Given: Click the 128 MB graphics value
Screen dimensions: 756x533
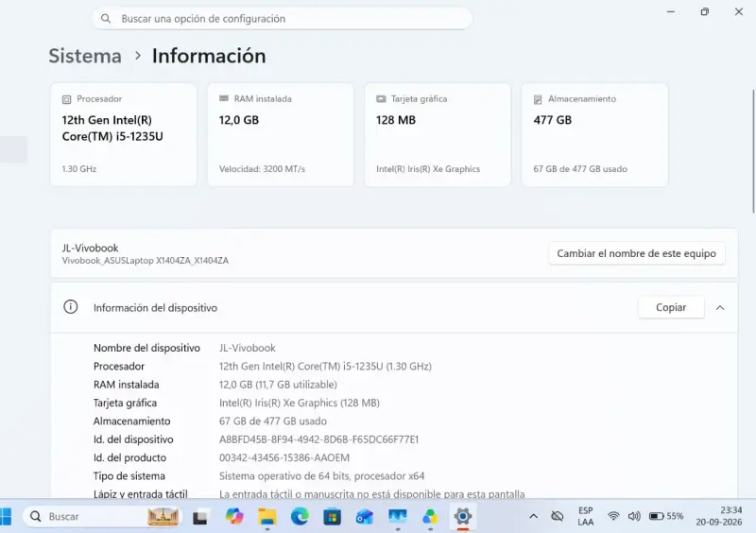Looking at the screenshot, I should 396,120.
